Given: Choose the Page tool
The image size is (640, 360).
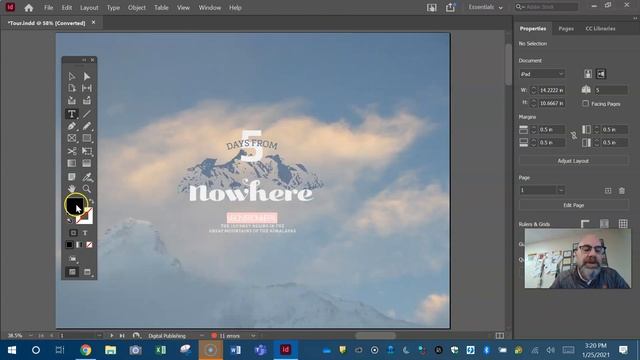Looking at the screenshot, I should [x=72, y=88].
